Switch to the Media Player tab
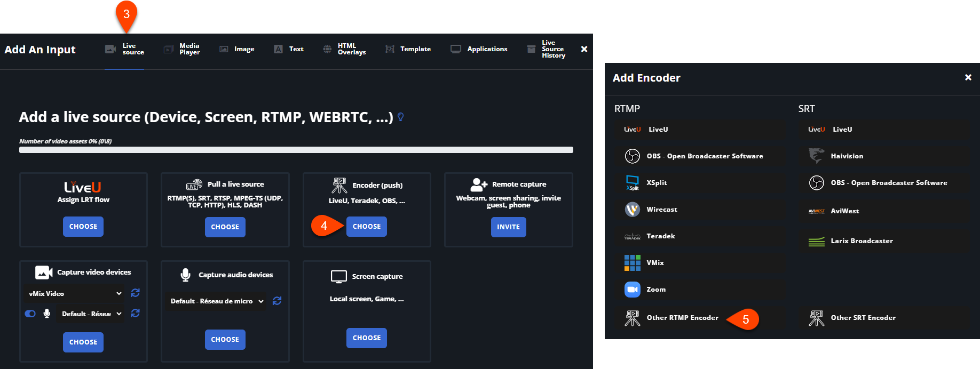The width and height of the screenshot is (980, 369). click(182, 49)
